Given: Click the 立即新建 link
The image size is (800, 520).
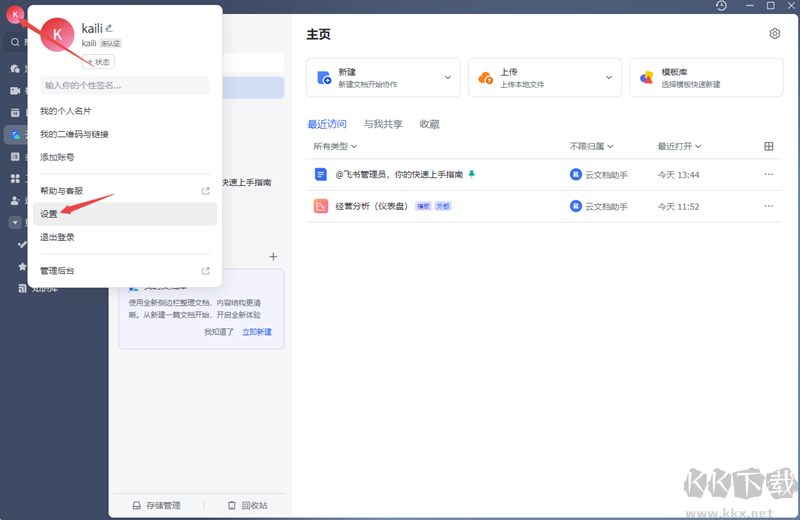Looking at the screenshot, I should [x=256, y=332].
